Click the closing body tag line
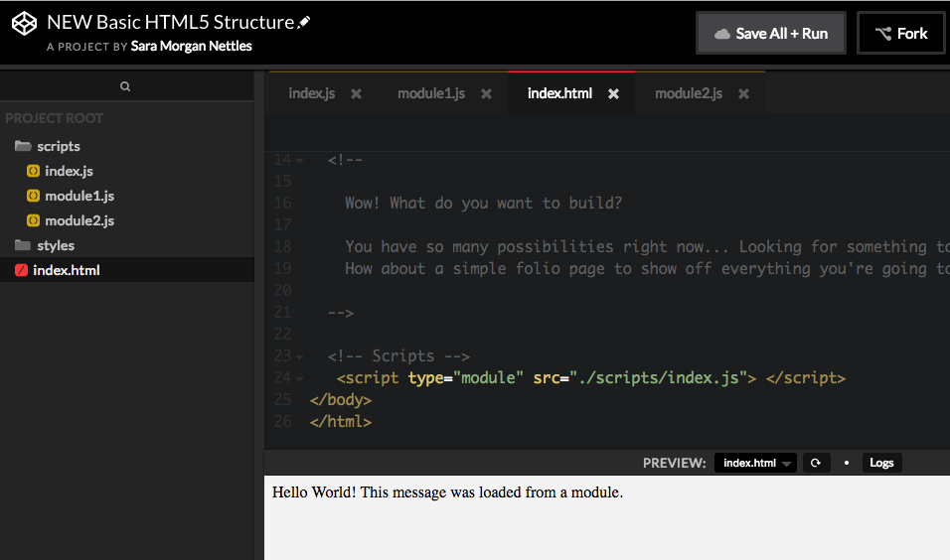 pyautogui.click(x=341, y=399)
